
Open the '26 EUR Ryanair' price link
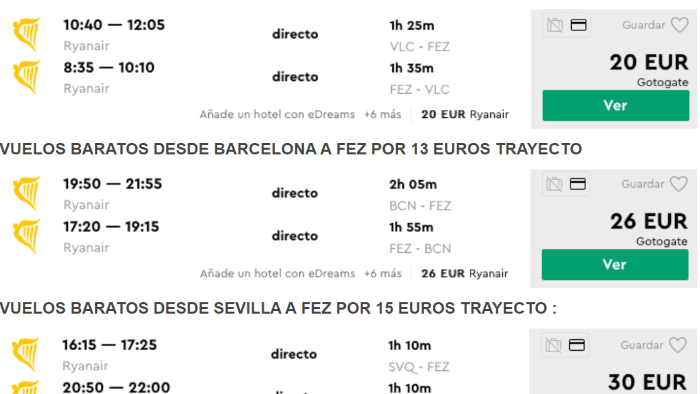pyautogui.click(x=464, y=274)
